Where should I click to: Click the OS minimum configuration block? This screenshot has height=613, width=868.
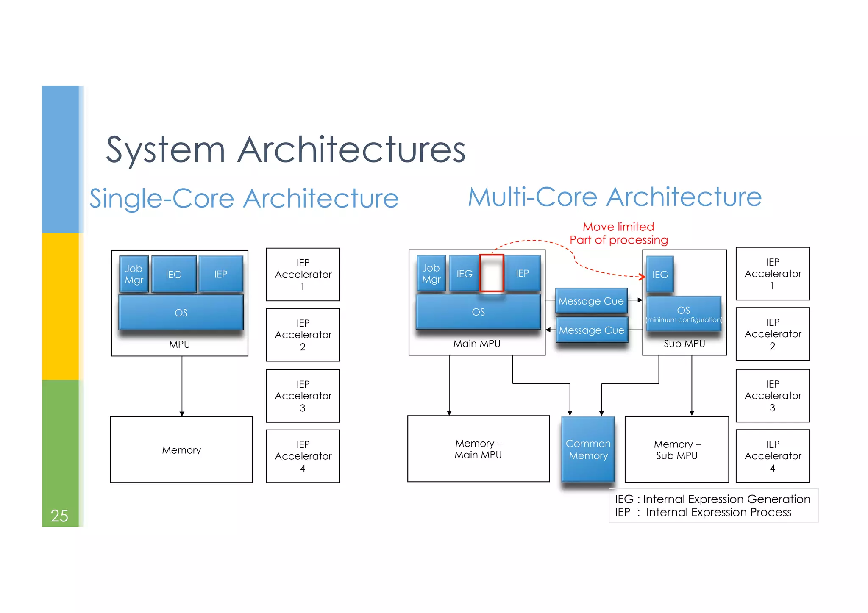683,314
